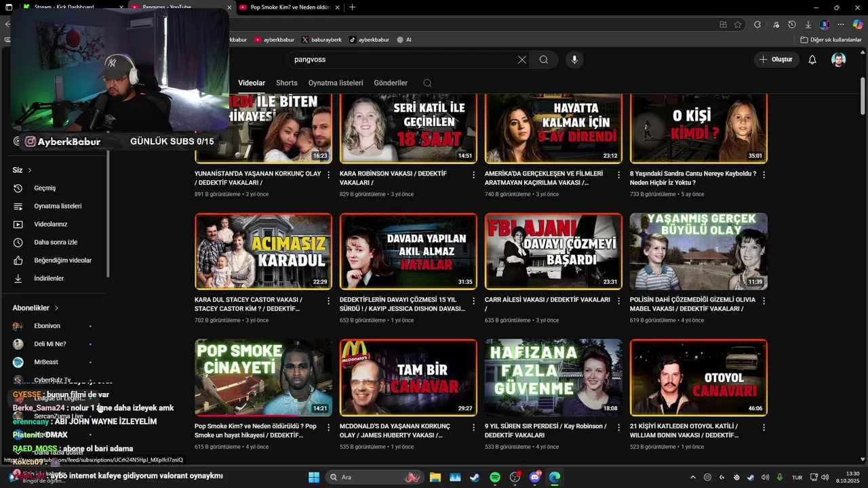Viewport: 868px width, 488px height.
Task: Open new browser tab with plus icon
Action: (x=352, y=7)
